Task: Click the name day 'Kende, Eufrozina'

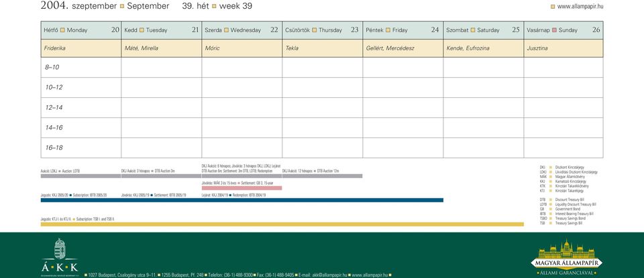Action: tap(468, 48)
